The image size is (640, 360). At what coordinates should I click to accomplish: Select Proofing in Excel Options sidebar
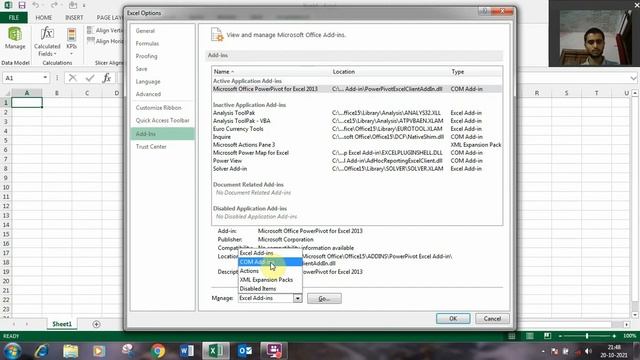[x=162, y=56]
